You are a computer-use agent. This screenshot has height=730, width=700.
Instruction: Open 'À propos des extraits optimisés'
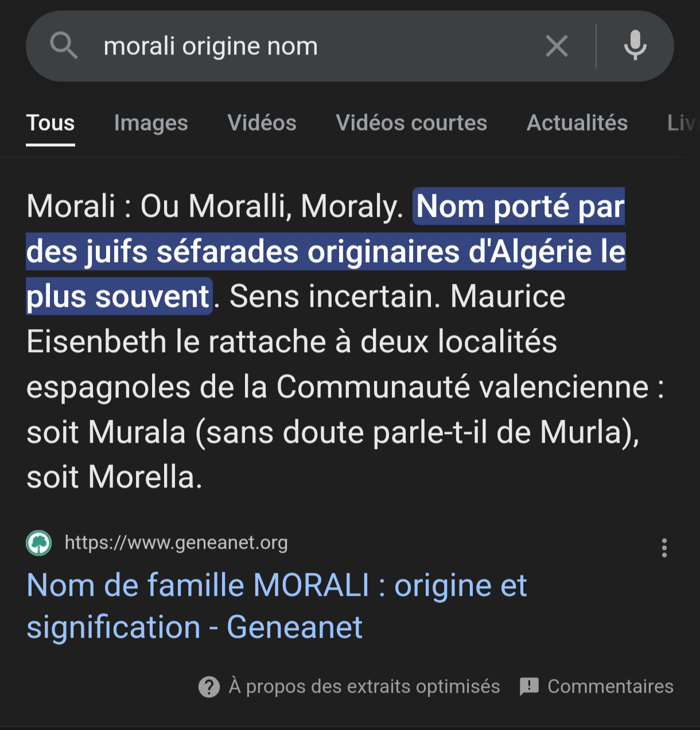click(364, 686)
